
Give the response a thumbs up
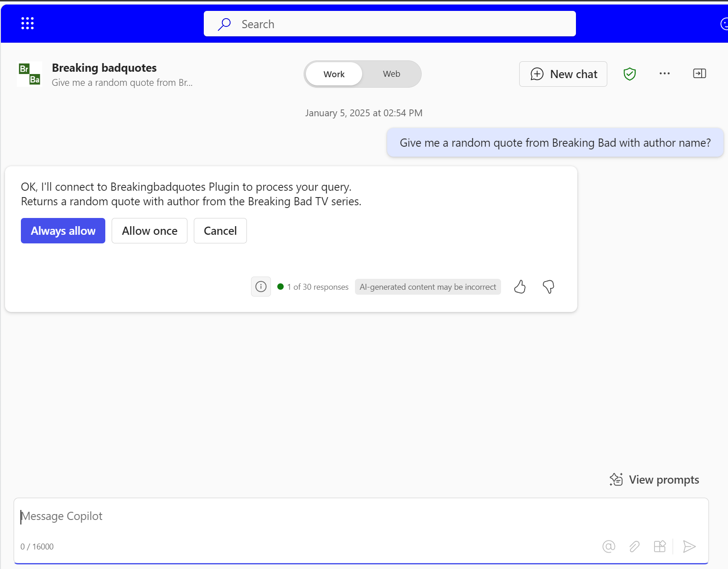520,287
